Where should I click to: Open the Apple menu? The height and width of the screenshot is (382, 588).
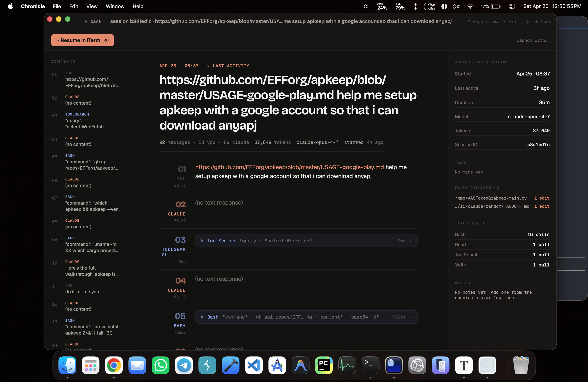10,6
